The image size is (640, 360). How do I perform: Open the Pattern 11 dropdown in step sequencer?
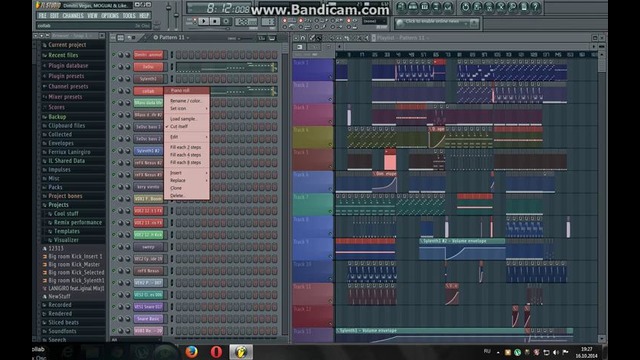point(189,38)
